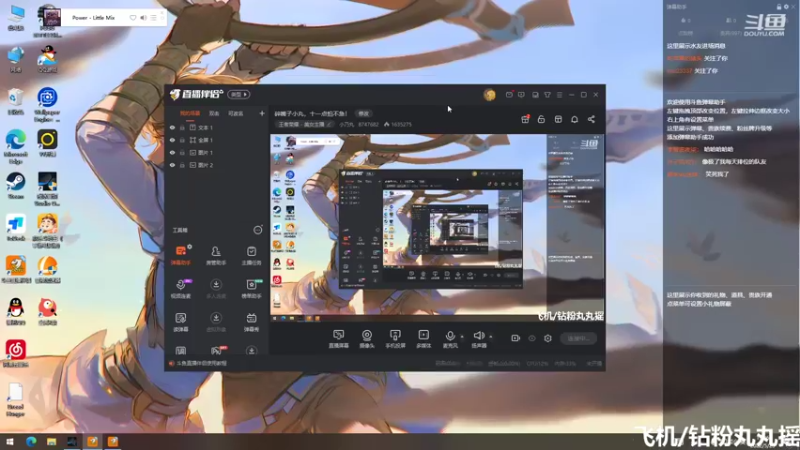Add a 摄像头 camera source
This screenshot has height=450, width=800.
(x=367, y=339)
